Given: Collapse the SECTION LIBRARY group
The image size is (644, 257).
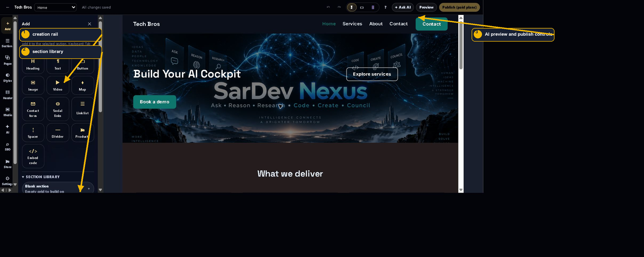Looking at the screenshot, I should pos(41,177).
